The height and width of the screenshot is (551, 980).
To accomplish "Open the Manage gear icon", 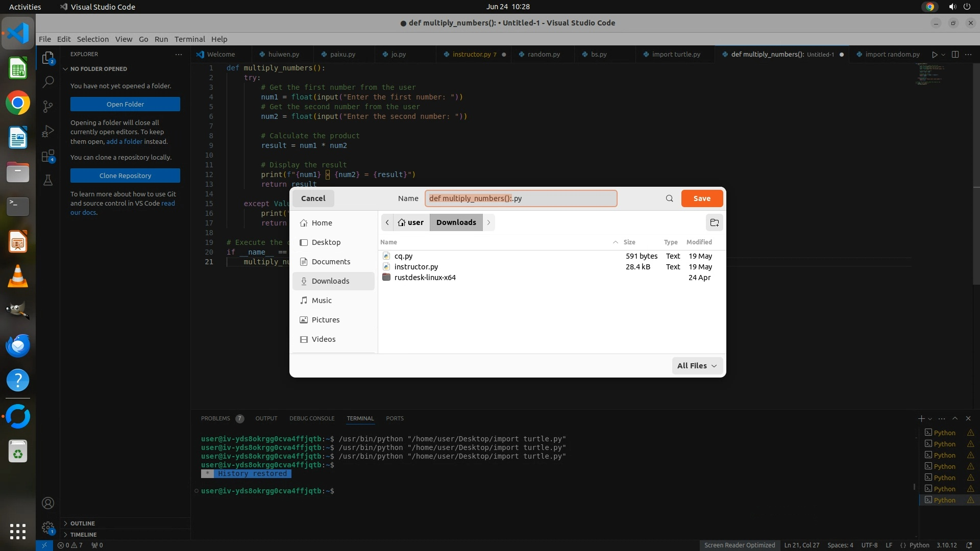I will (48, 527).
